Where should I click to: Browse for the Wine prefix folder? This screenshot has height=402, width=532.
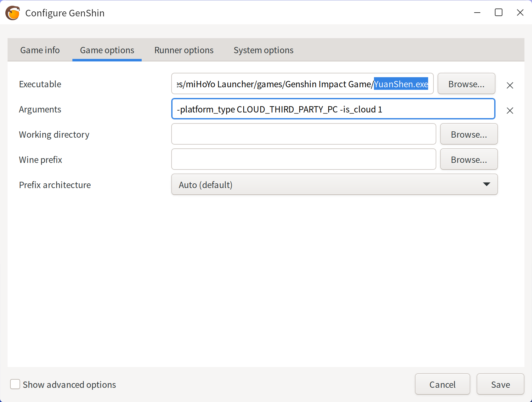(x=469, y=159)
